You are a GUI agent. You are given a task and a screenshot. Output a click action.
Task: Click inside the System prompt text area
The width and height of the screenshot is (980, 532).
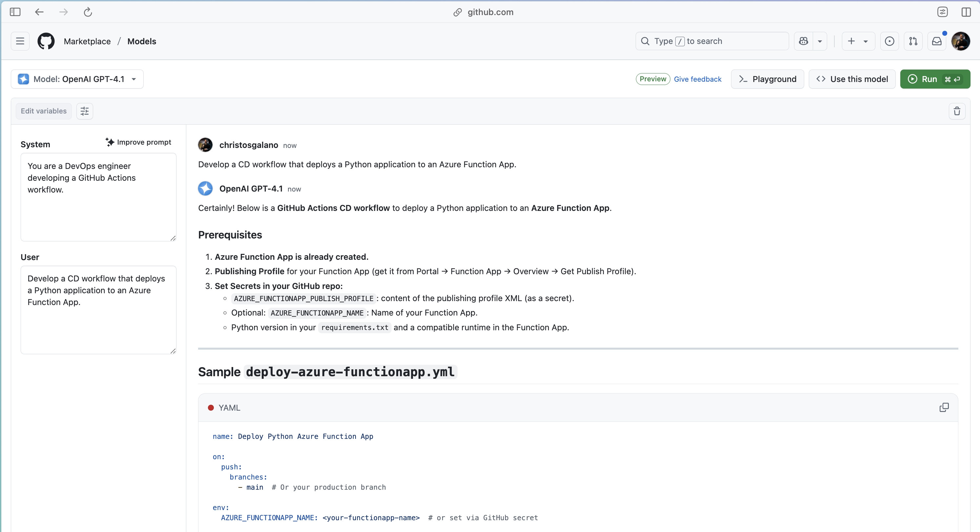(x=98, y=197)
